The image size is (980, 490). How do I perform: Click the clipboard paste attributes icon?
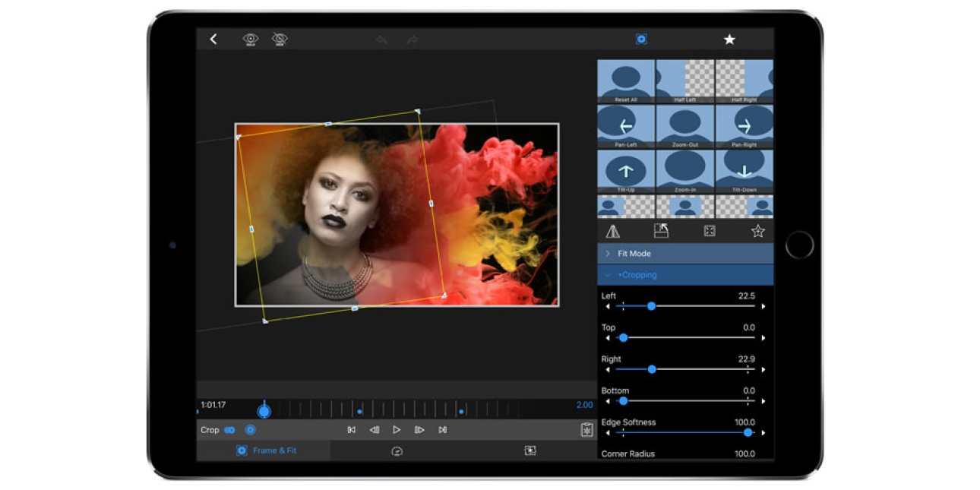pyautogui.click(x=586, y=430)
